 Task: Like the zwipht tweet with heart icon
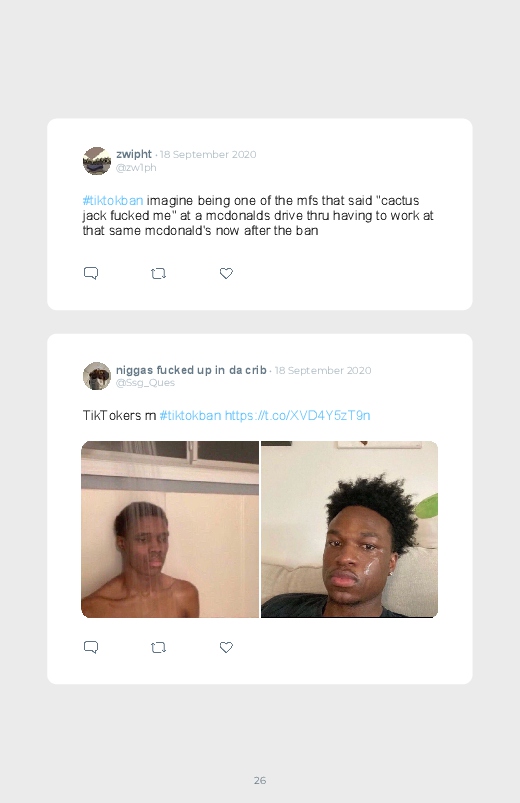click(226, 273)
